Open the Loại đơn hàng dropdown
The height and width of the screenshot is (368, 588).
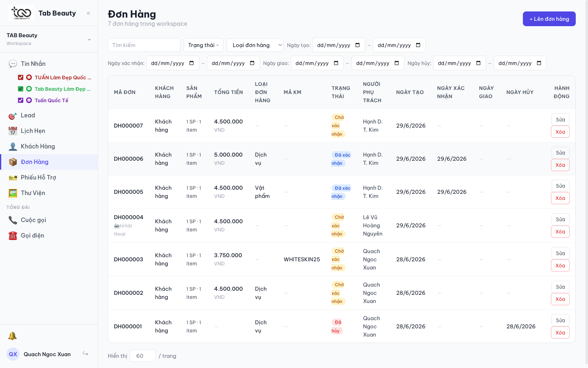pyautogui.click(x=255, y=45)
